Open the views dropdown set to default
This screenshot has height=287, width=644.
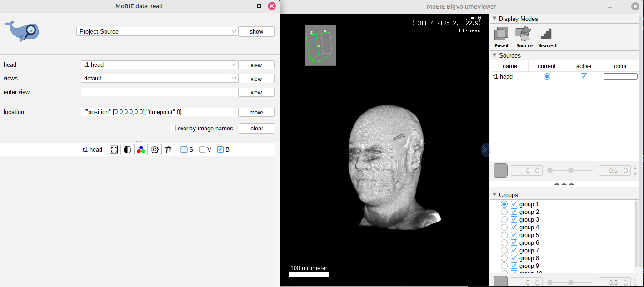pos(160,79)
